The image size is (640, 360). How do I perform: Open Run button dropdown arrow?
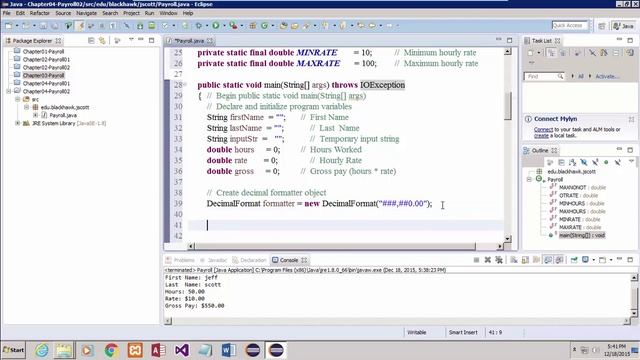[224, 26]
